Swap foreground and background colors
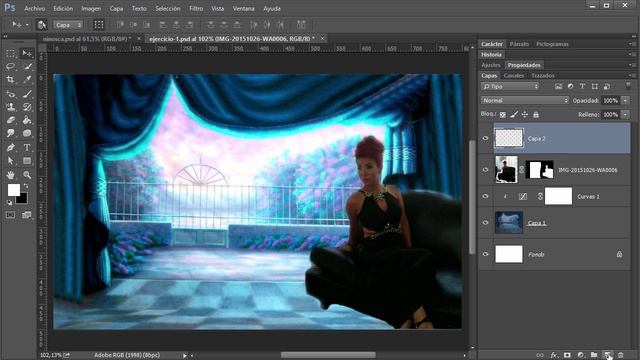 (25, 186)
